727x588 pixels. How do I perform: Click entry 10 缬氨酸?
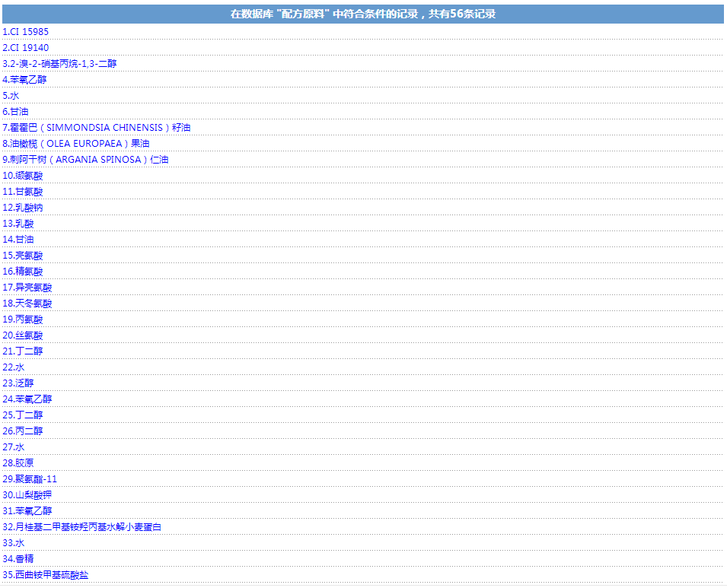click(23, 176)
